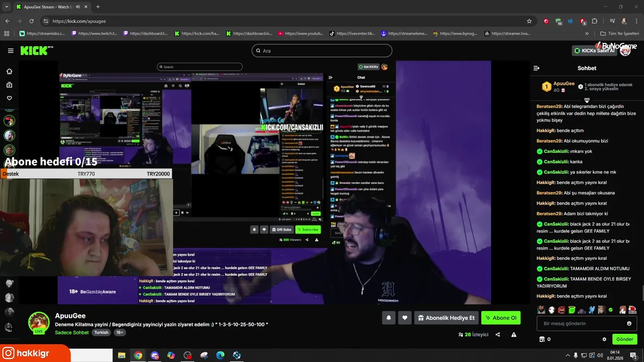Screen dimensions: 644x362
Task: Click CanSakizlii message 'imkanı yok'
Action: 565,151
